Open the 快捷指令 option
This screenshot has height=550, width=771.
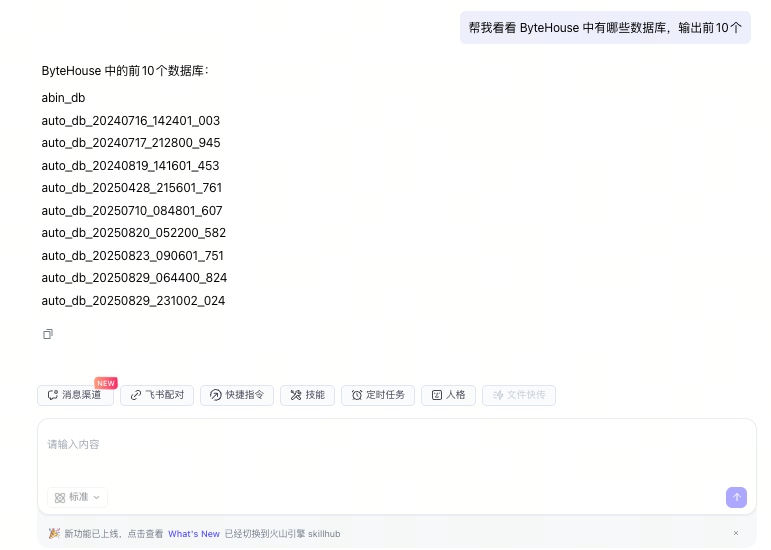(x=237, y=395)
